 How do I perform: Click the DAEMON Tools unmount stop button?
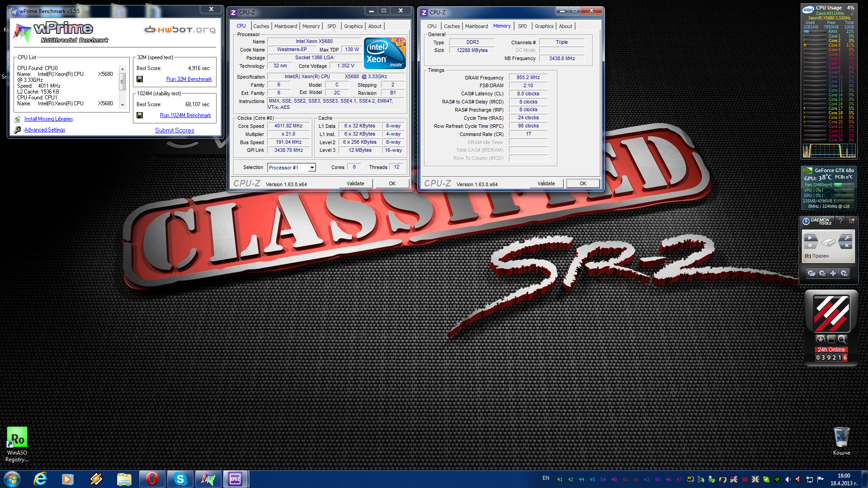(x=810, y=245)
